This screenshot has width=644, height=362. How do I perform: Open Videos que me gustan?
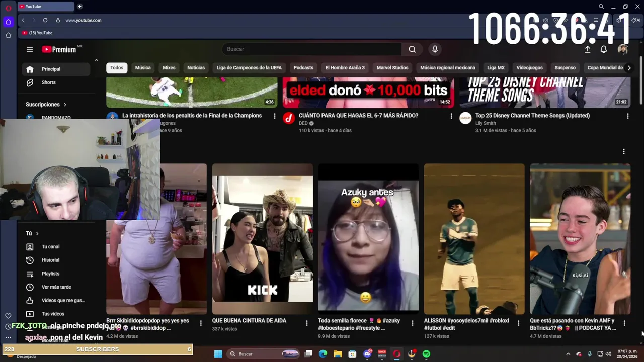63,301
